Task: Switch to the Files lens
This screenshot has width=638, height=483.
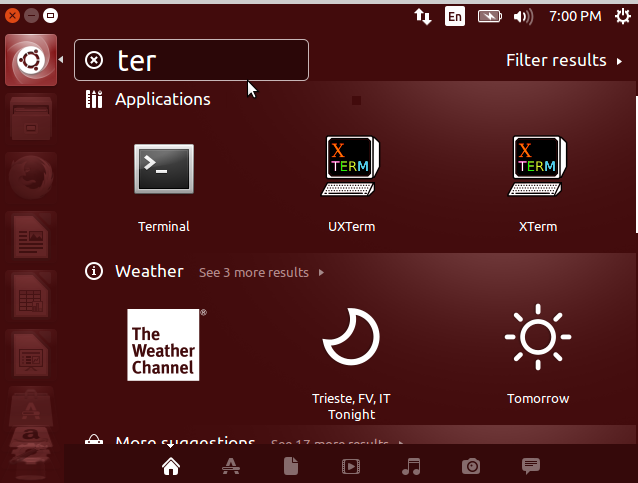Action: [x=291, y=466]
